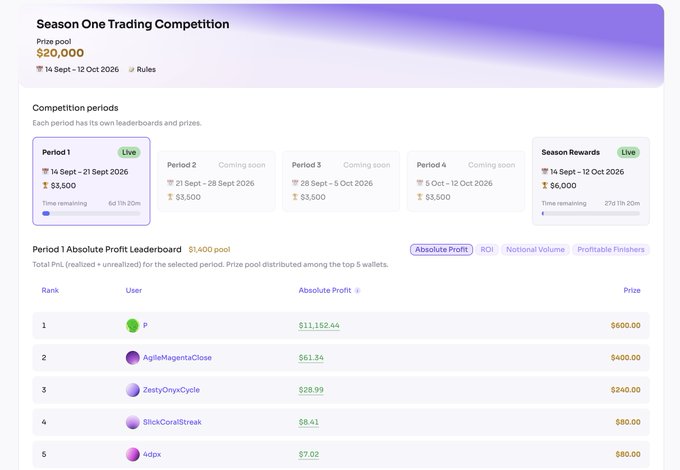Click Period 4 calendar icon
Image resolution: width=680 pixels, height=470 pixels.
(x=420, y=183)
